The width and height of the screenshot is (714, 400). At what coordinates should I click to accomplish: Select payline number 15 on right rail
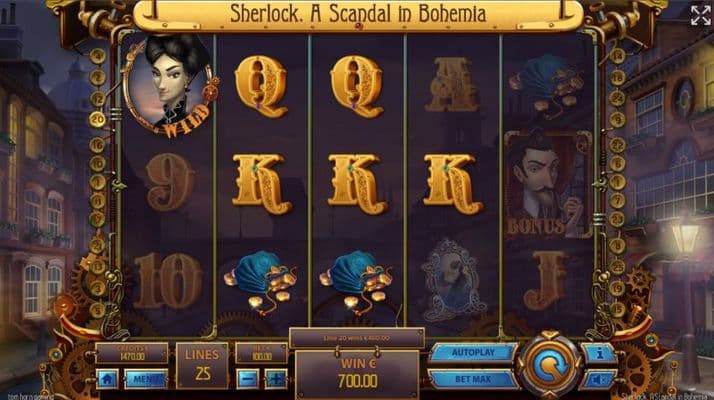(x=617, y=311)
